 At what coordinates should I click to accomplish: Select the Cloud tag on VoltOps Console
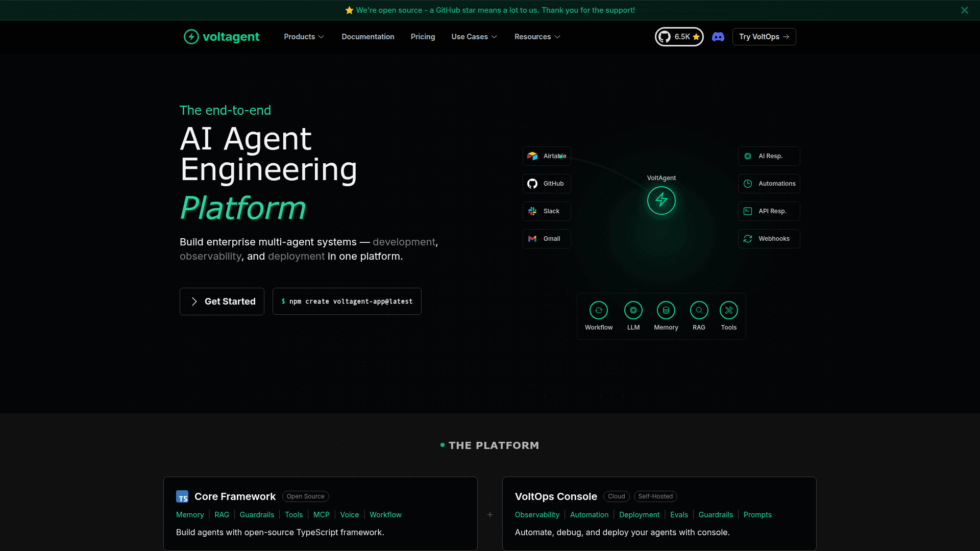tap(616, 496)
